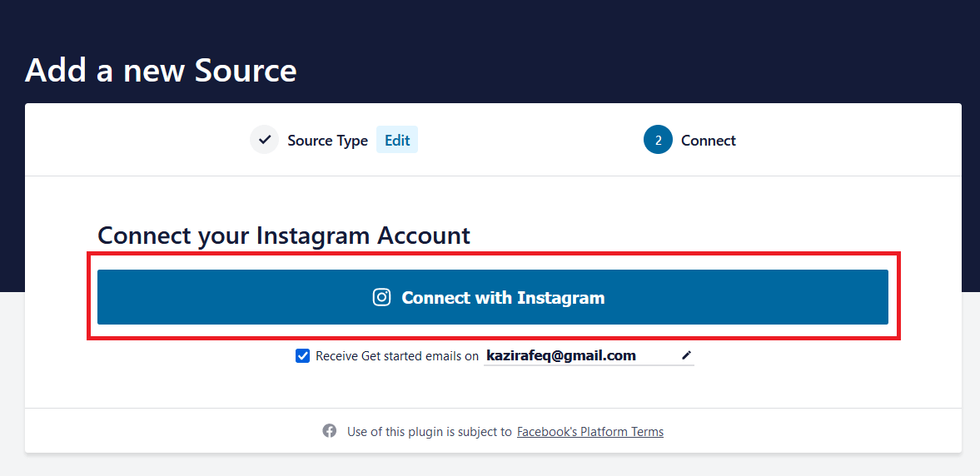Click the Instagram logo icon on the button
Screen dimensions: 980x476
pyautogui.click(x=381, y=297)
